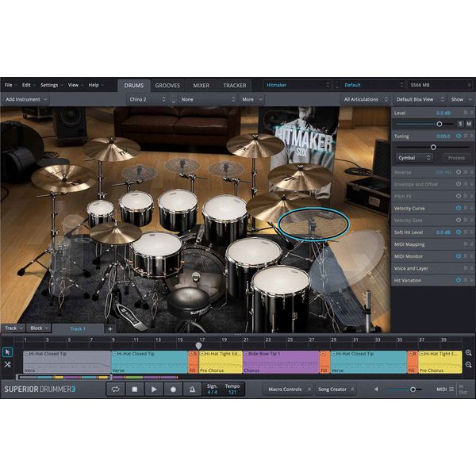Image resolution: width=476 pixels, height=476 pixels.
Task: Open the Hitmaker library selector
Action: [297, 85]
